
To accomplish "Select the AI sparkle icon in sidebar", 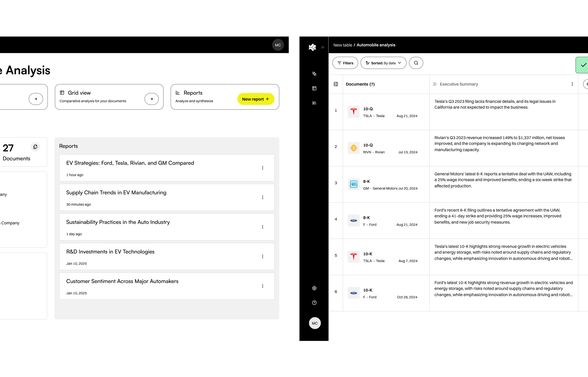I will tap(314, 74).
